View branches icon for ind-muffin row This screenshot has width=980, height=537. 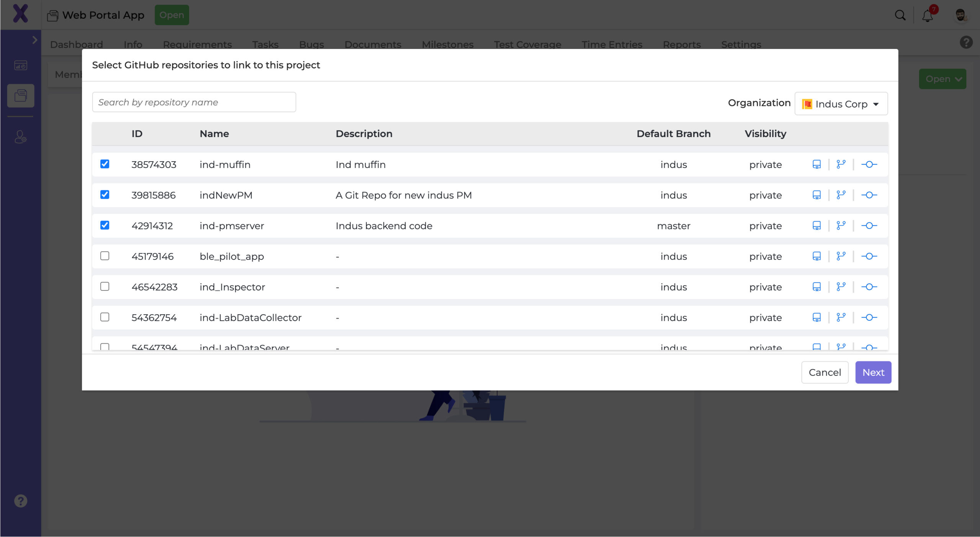[841, 164]
